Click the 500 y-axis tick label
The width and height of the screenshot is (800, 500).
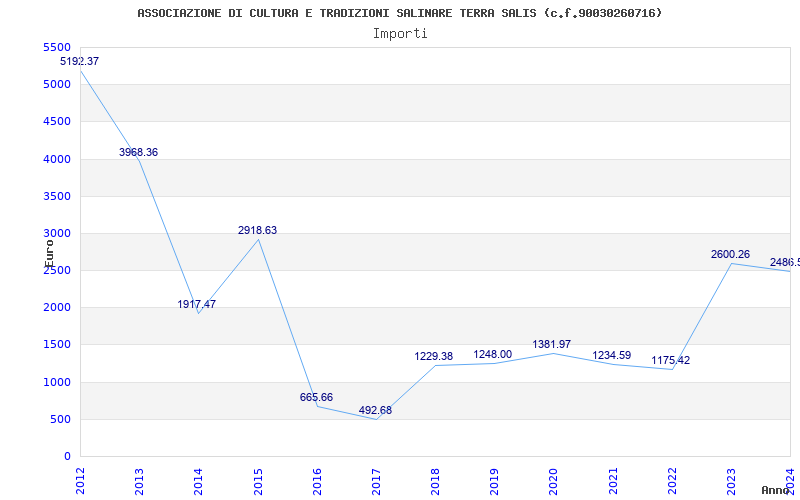tap(60, 419)
